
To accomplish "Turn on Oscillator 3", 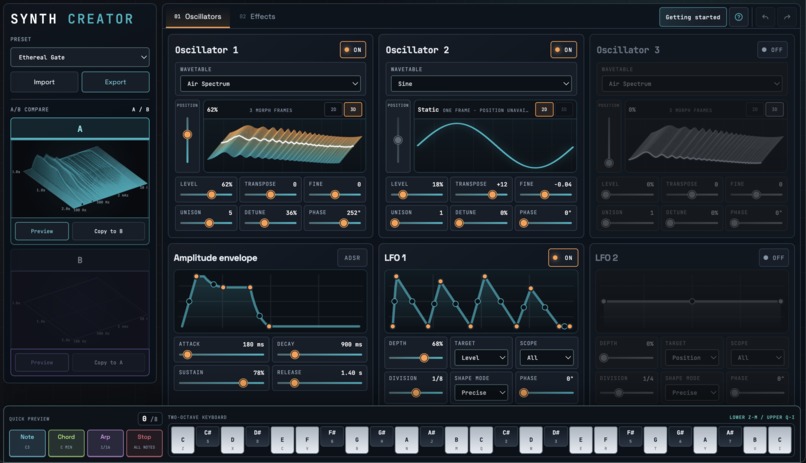I will tap(772, 50).
